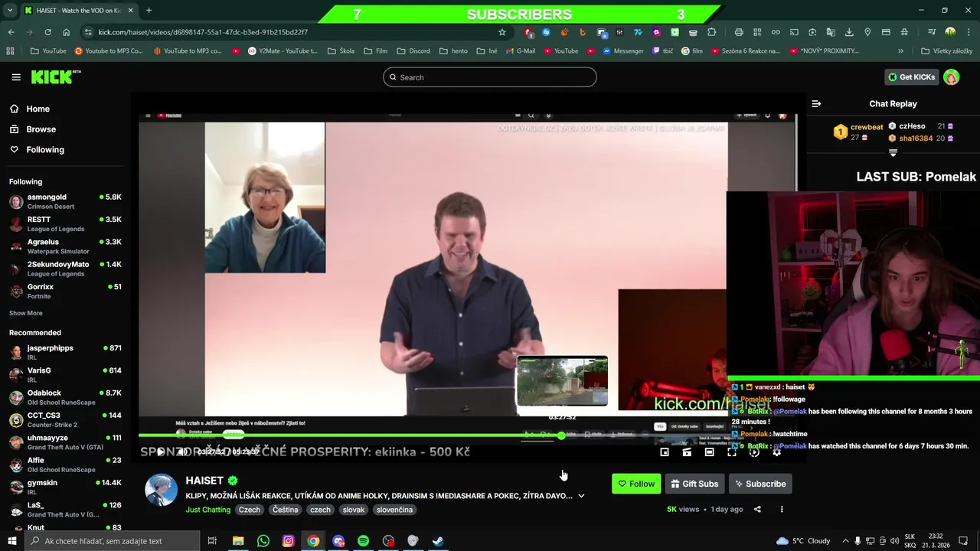
Task: Open CCT_CS3 recommended channel
Action: 65,419
